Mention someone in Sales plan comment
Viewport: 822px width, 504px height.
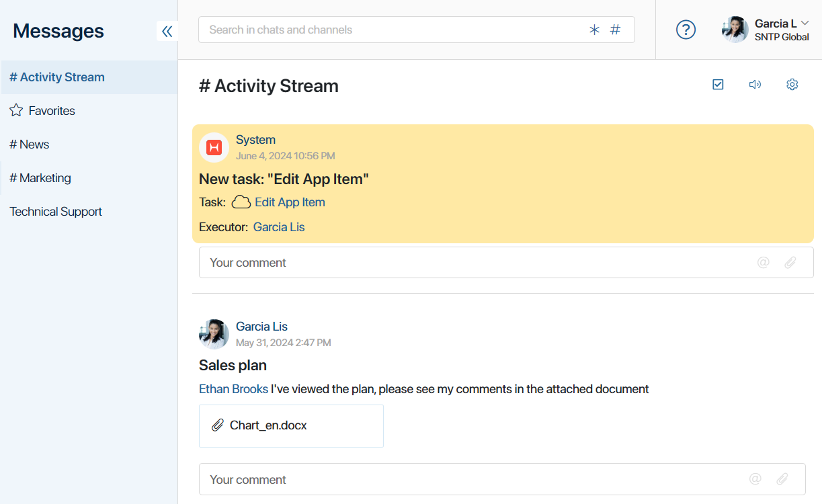pyautogui.click(x=755, y=479)
